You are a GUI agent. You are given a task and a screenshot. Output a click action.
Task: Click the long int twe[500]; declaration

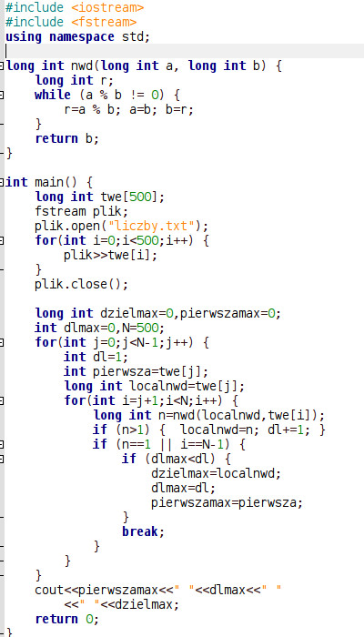point(100,197)
